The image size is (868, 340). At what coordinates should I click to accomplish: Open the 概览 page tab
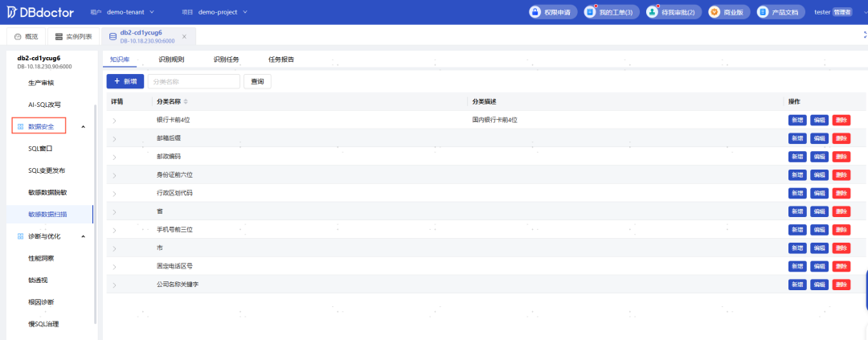pos(26,36)
